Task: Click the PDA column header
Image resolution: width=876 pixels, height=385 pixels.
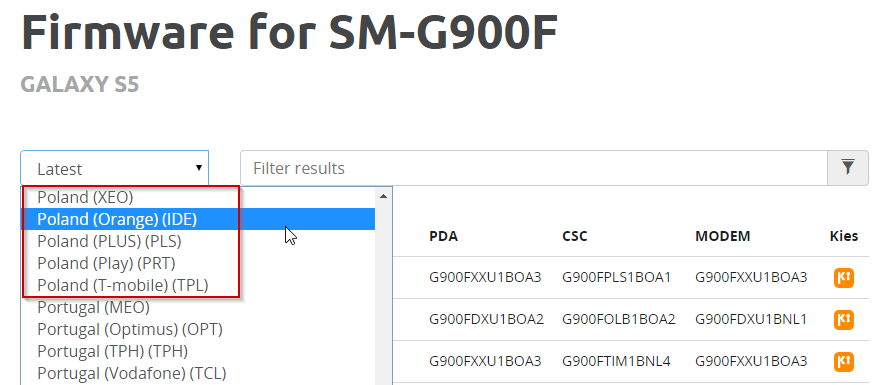Action: point(444,236)
